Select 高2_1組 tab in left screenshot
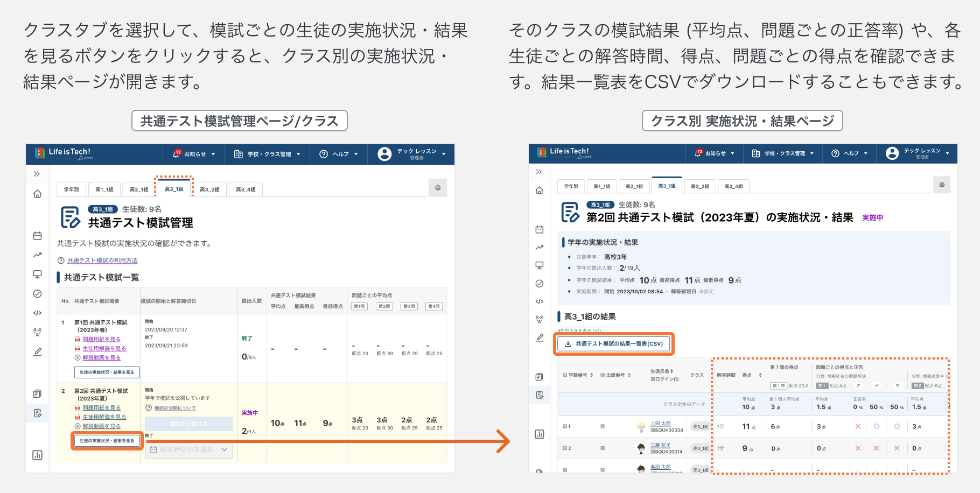 click(x=138, y=189)
